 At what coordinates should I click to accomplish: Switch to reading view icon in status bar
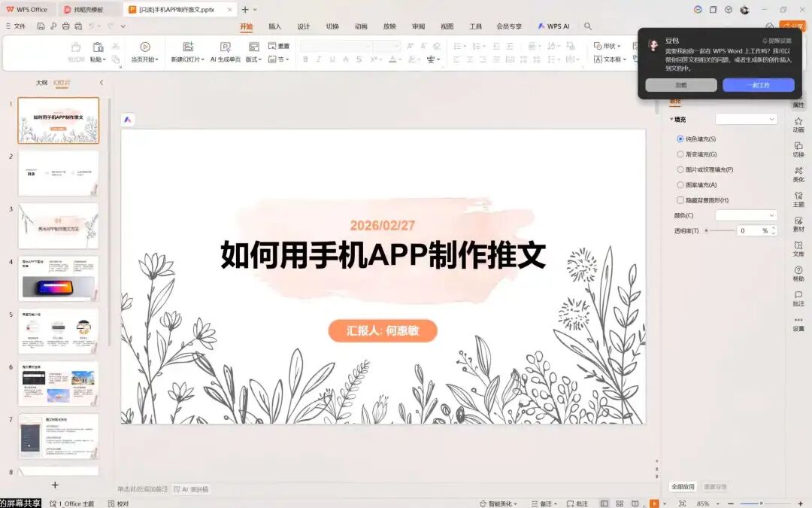tap(635, 503)
